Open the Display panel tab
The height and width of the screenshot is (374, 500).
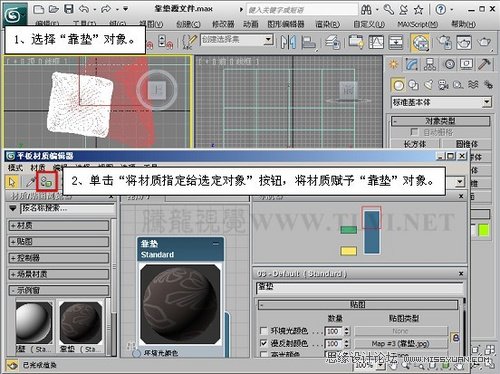tap(466, 64)
